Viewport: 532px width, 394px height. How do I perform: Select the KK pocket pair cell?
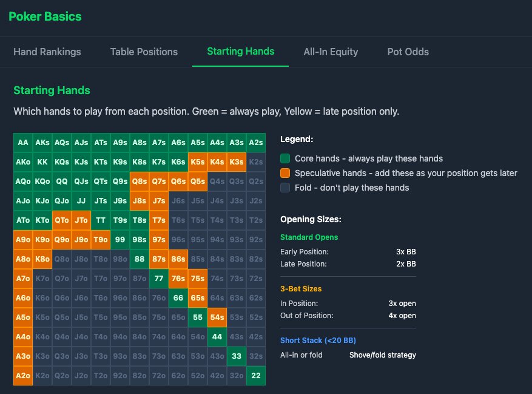tap(42, 162)
